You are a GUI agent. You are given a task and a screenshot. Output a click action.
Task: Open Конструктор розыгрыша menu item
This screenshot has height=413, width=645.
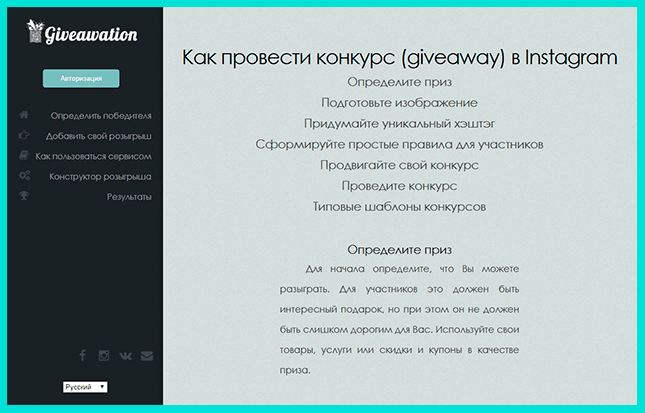pos(100,176)
